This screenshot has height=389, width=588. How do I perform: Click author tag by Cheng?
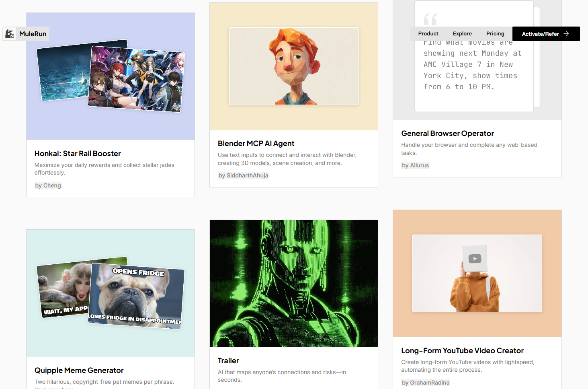[48, 185]
